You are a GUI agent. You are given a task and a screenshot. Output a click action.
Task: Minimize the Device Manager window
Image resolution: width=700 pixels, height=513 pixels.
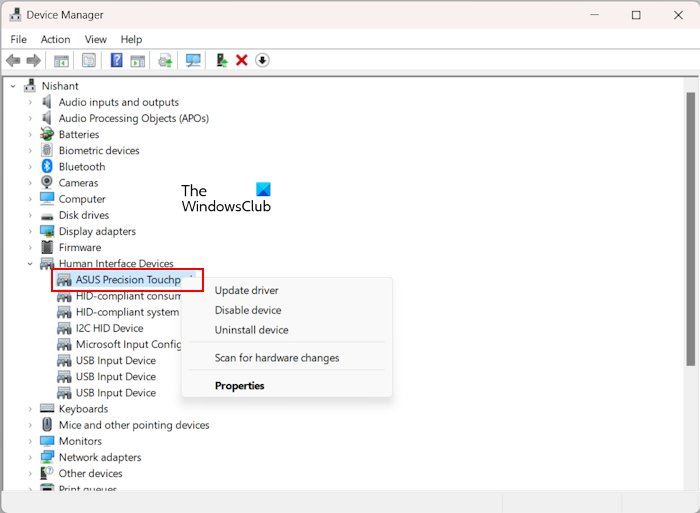[594, 15]
